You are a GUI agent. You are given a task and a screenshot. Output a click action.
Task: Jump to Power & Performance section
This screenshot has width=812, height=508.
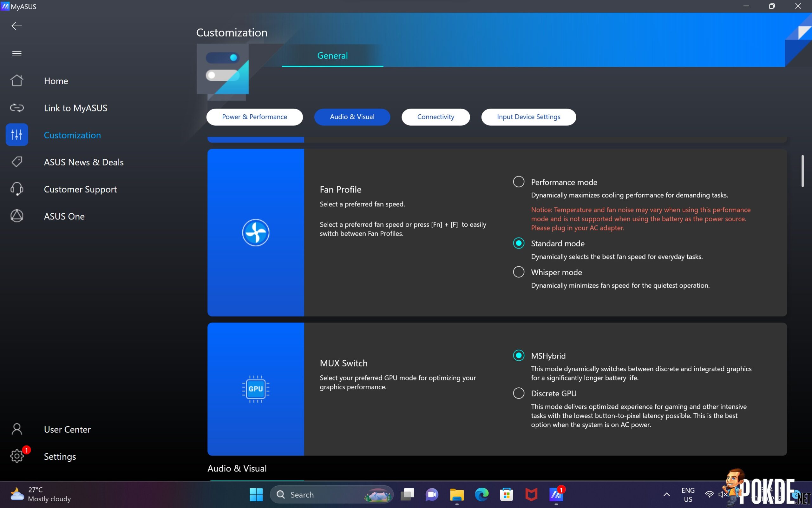(255, 117)
